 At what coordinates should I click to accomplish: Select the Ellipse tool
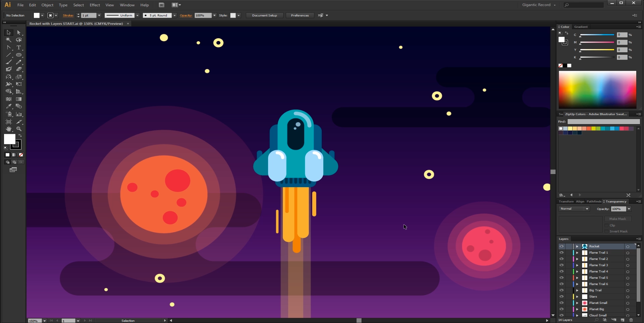tap(19, 55)
